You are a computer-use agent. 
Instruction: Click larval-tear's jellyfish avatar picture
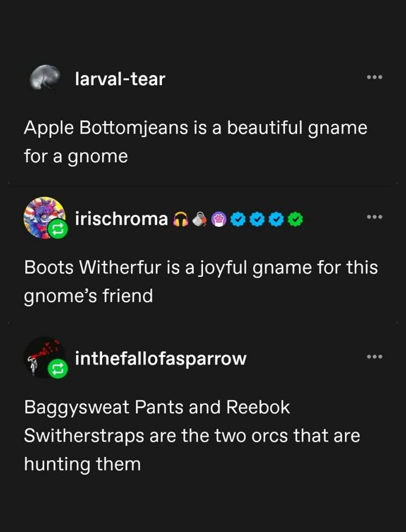click(x=45, y=77)
